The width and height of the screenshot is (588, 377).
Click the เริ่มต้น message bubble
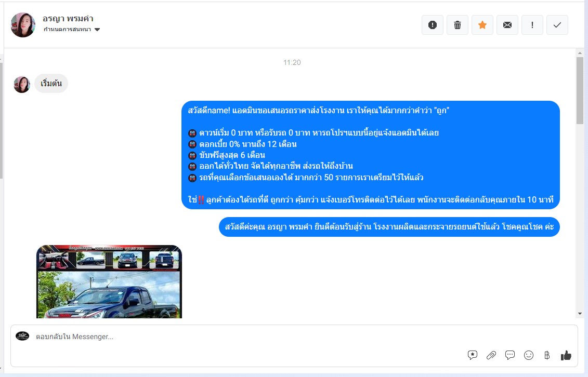pyautogui.click(x=51, y=84)
